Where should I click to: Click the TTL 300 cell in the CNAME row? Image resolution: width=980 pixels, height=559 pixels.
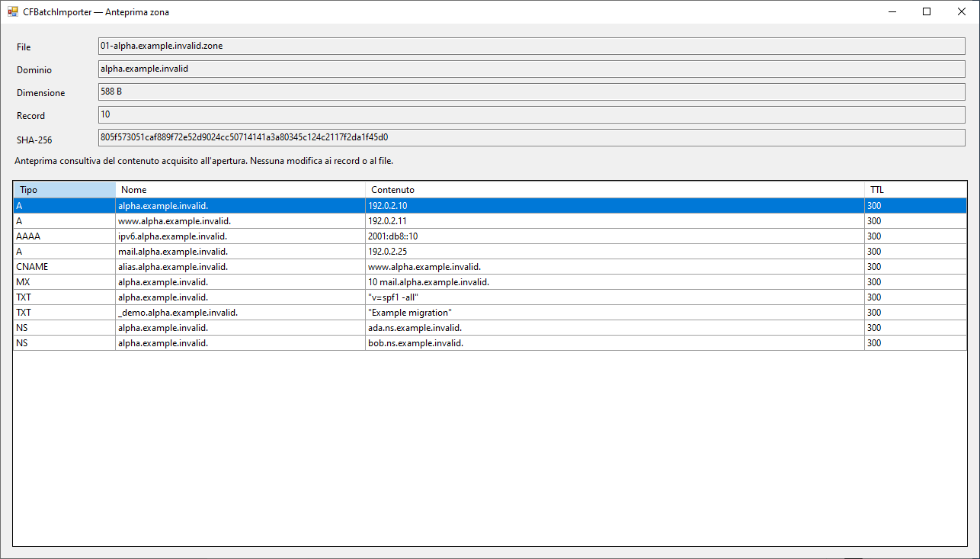915,267
